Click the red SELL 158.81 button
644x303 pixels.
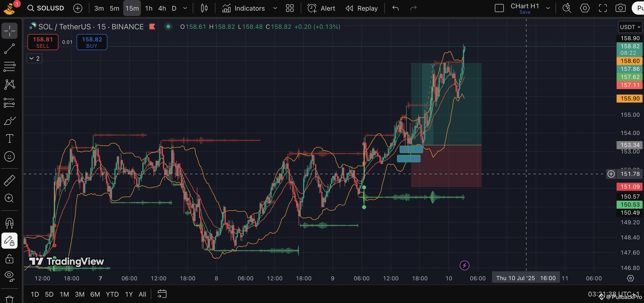click(43, 42)
